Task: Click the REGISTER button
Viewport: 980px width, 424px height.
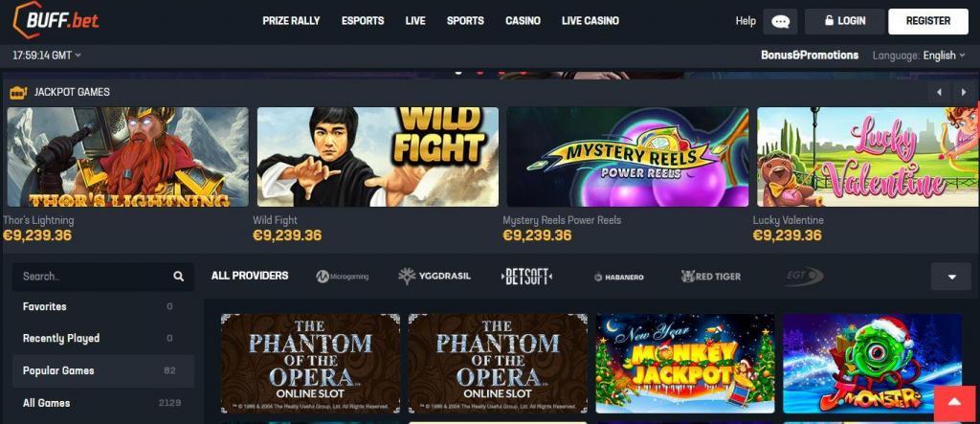Action: [928, 21]
